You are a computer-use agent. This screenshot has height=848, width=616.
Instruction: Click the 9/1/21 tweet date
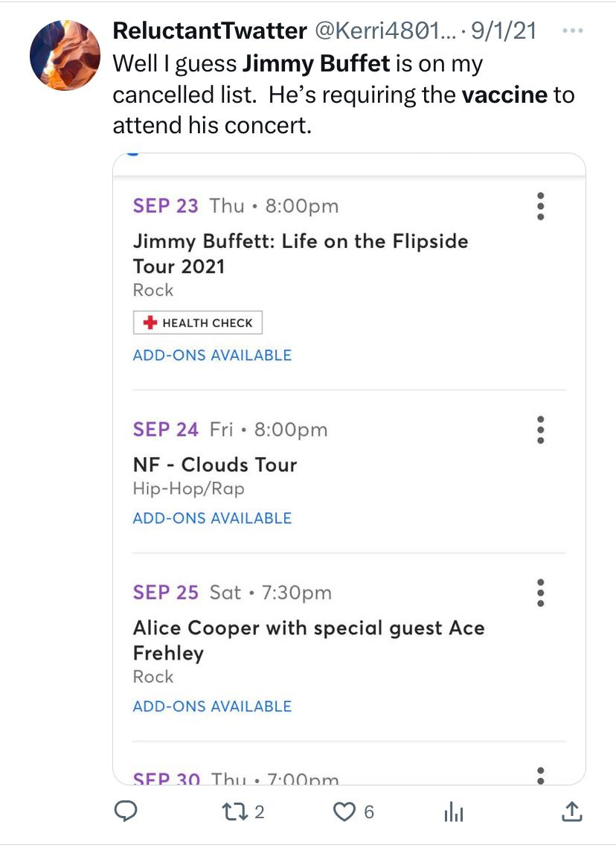coord(504,31)
